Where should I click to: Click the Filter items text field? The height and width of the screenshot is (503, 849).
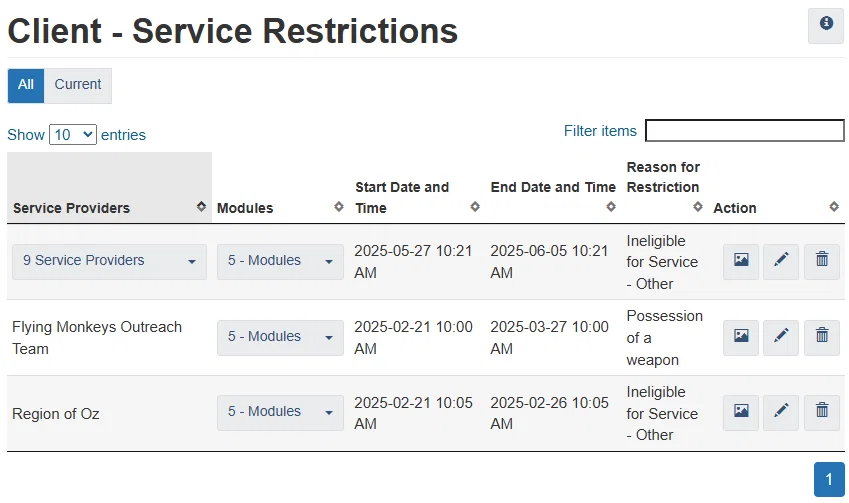(744, 131)
